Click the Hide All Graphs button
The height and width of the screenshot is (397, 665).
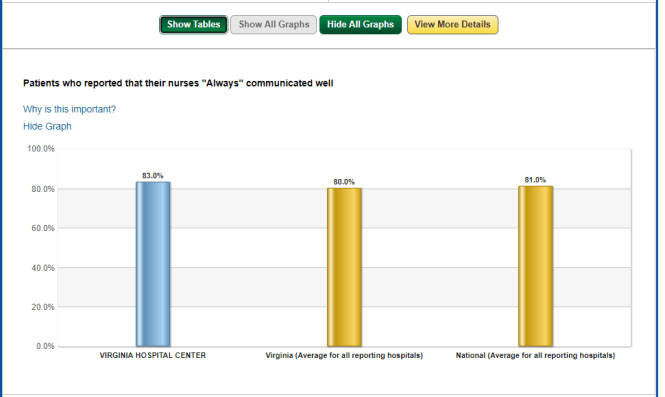tap(360, 25)
